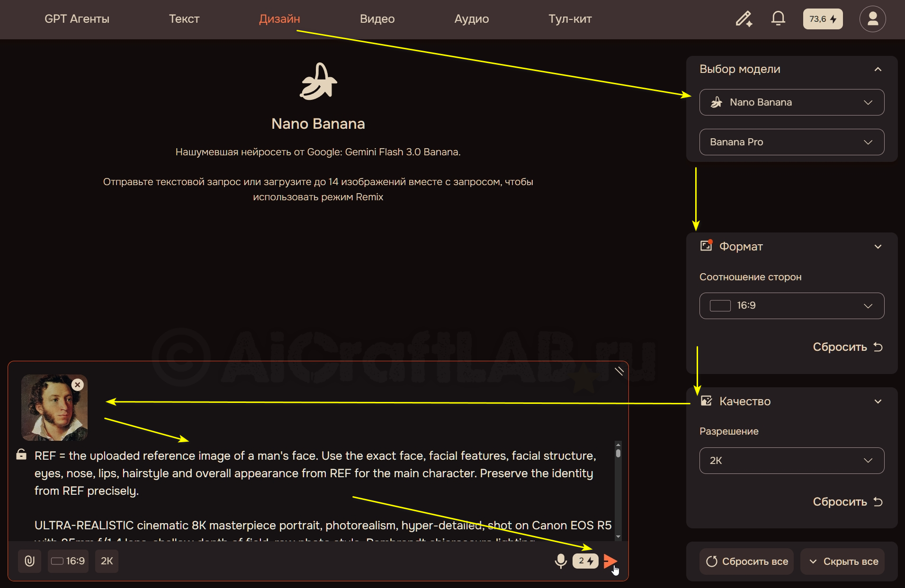This screenshot has width=905, height=588.
Task: Remove the uploaded portrait with the X icon
Action: (x=78, y=384)
